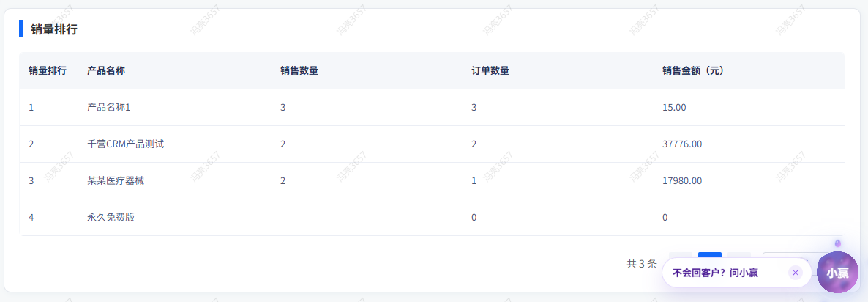Click the 不会回客户？问小赢 prompt text
Viewport: 868px width, 302px height.
[x=715, y=273]
